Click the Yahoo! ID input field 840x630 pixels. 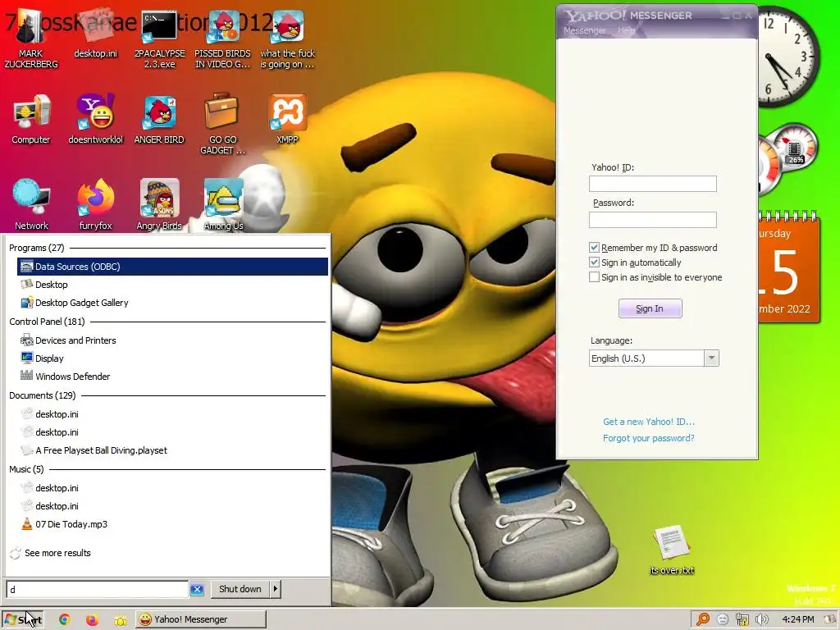(x=652, y=184)
